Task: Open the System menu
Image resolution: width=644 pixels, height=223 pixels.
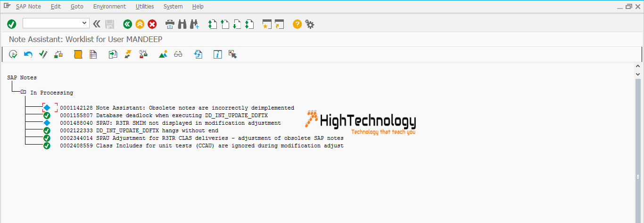Action: [x=173, y=7]
